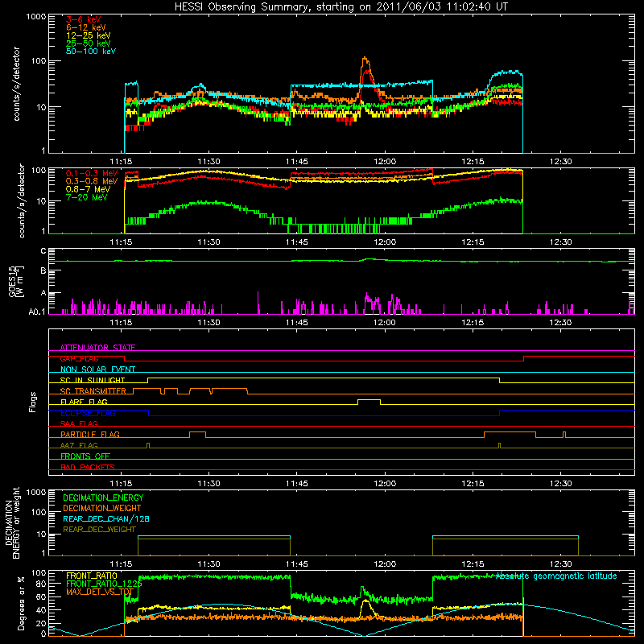Click the 0.1-0.3 MeV legend entry
This screenshot has height=644, width=644.
92,173
